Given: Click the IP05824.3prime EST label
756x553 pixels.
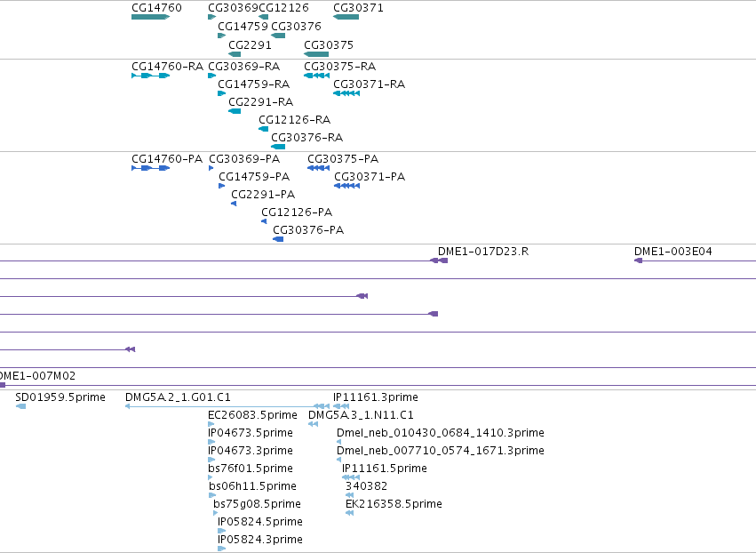Looking at the screenshot, I should [260, 540].
